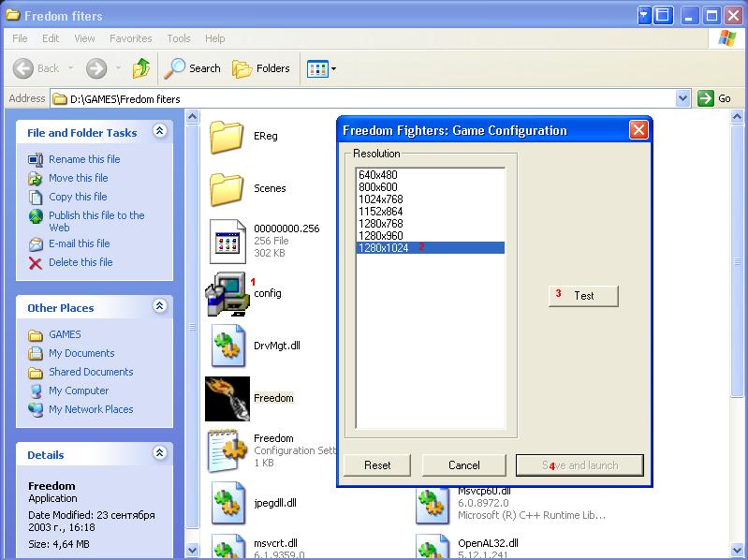This screenshot has width=748, height=560.
Task: Choose the 1280x960 resolution
Action: [x=431, y=236]
